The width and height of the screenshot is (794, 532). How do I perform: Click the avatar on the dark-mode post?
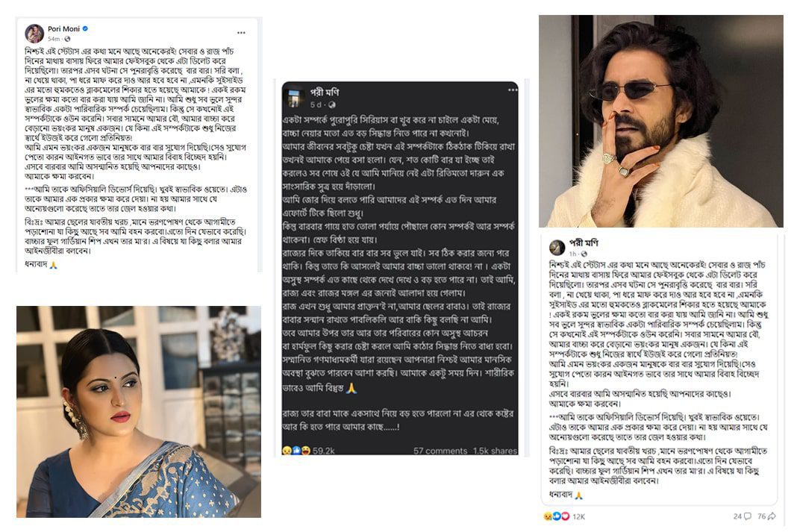tap(294, 97)
